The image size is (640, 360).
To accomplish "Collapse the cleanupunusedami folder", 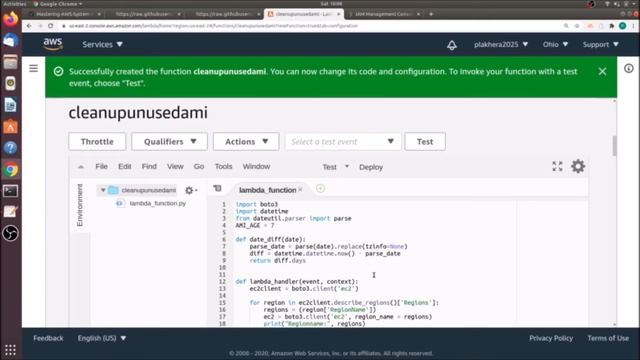I will coord(103,190).
